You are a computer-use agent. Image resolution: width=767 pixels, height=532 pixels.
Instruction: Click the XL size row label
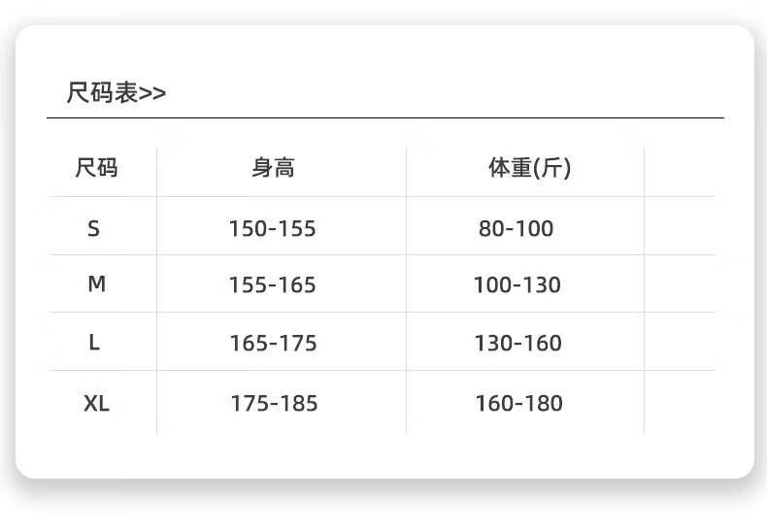click(x=96, y=403)
